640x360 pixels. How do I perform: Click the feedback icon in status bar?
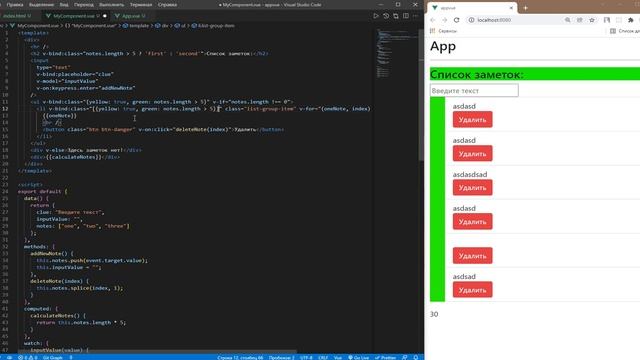click(x=404, y=357)
